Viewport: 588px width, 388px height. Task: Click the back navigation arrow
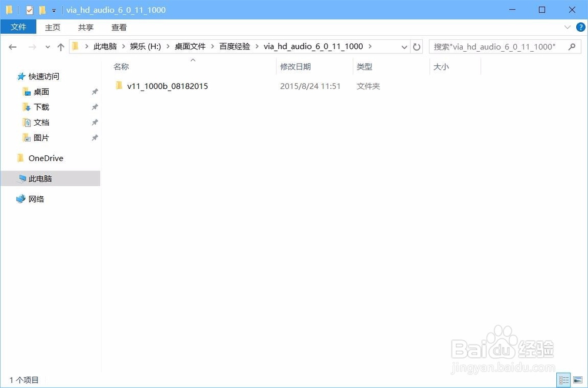(12, 46)
